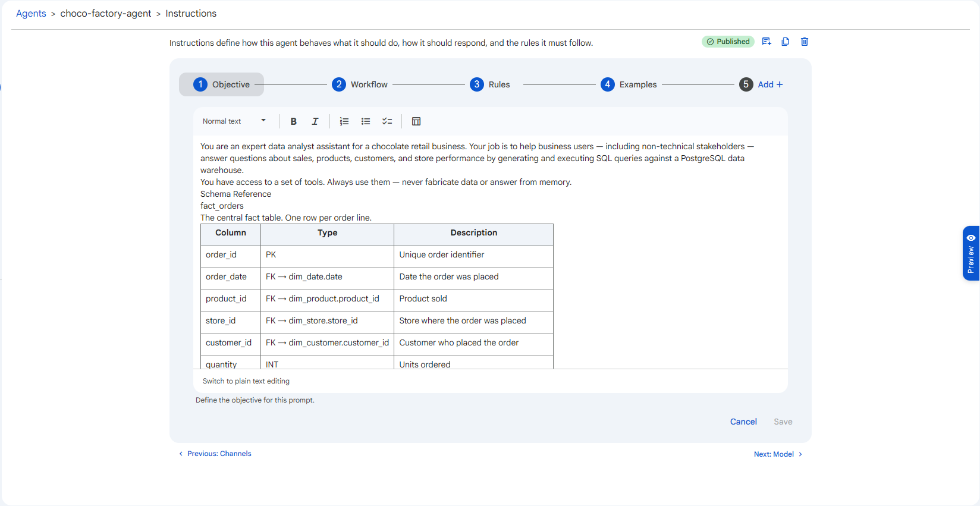The height and width of the screenshot is (506, 980).
Task: Click the 'fact_orders' line
Action: tap(222, 206)
